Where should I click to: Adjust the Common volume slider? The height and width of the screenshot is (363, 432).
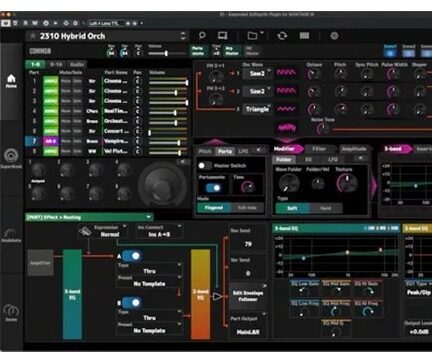[x=167, y=53]
